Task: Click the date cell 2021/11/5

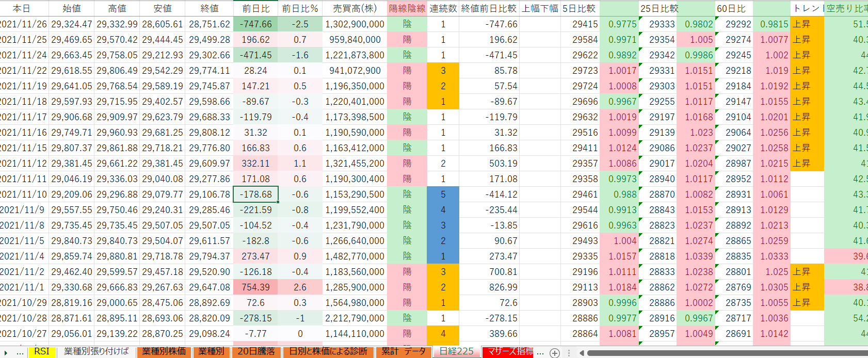Action: [24, 241]
